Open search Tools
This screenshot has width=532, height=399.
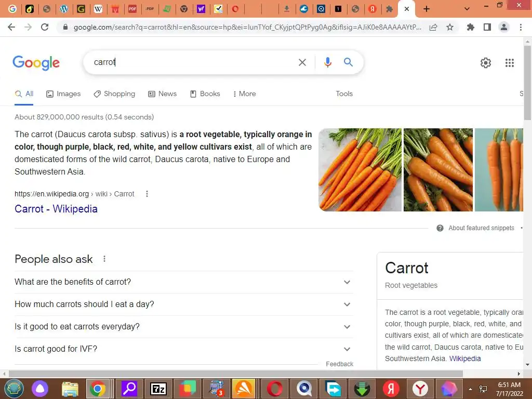click(x=344, y=94)
